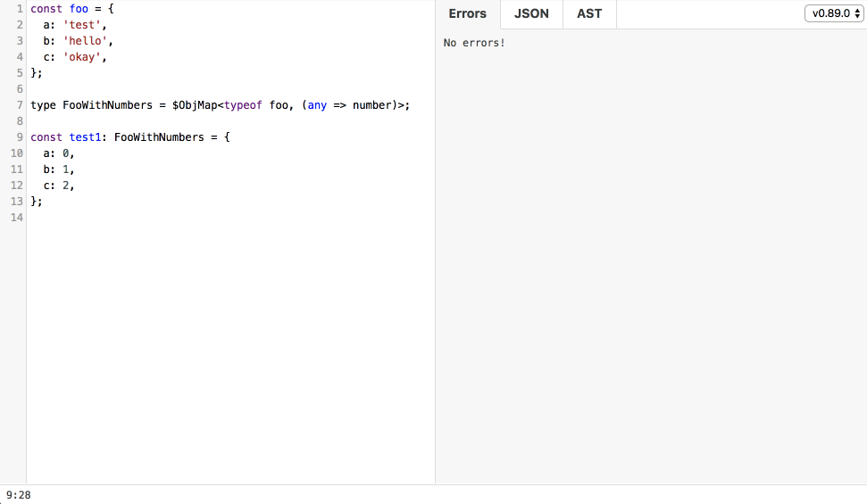The width and height of the screenshot is (867, 504).
Task: Click the FooWithNumbers type name on line 7
Action: coord(107,105)
